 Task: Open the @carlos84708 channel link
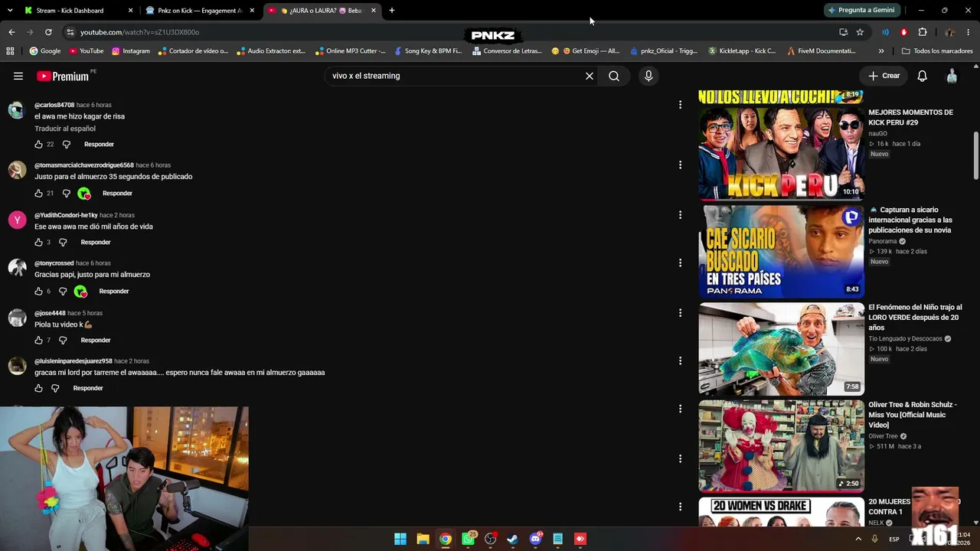coord(54,105)
